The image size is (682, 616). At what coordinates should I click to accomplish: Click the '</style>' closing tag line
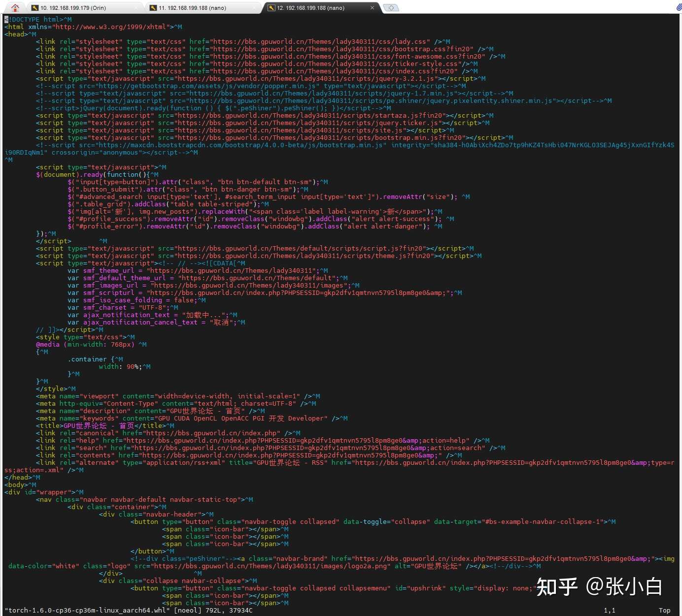[x=56, y=389]
